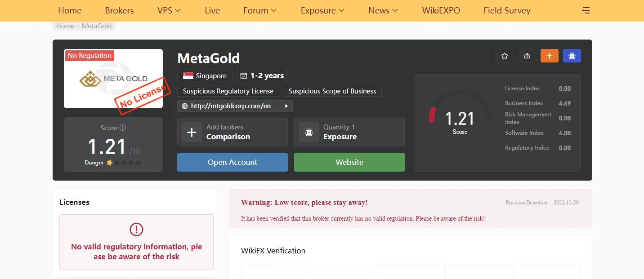This screenshot has height=279, width=644.
Task: Open the WikiEXPO menu item
Action: tap(441, 10)
